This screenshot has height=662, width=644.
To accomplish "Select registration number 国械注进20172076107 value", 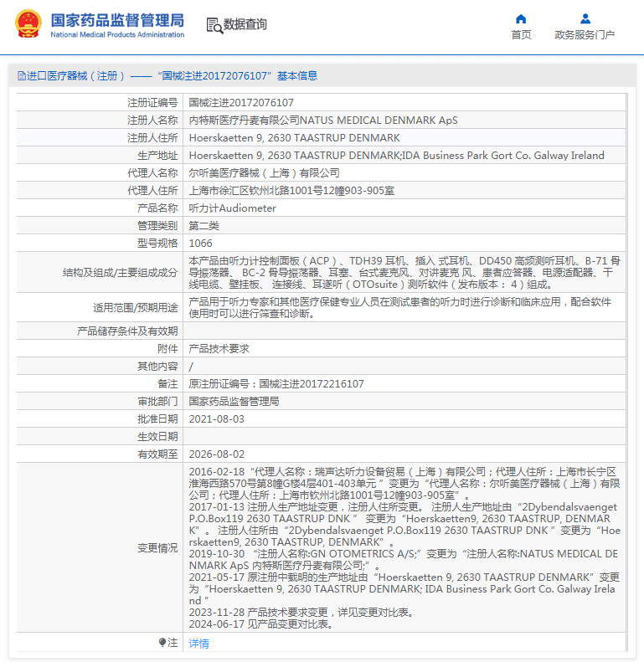I will click(241, 103).
